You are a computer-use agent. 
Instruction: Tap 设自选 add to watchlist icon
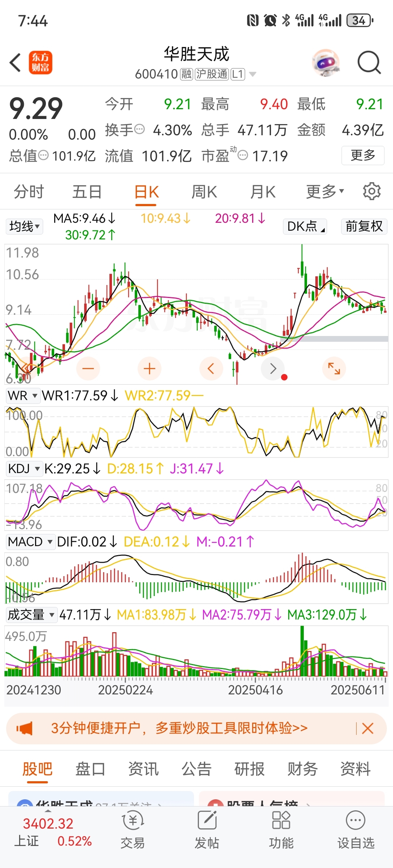pyautogui.click(x=356, y=830)
